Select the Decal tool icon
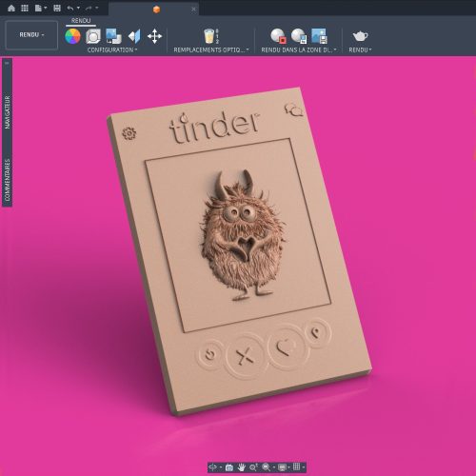This screenshot has width=476, height=476. point(113,36)
